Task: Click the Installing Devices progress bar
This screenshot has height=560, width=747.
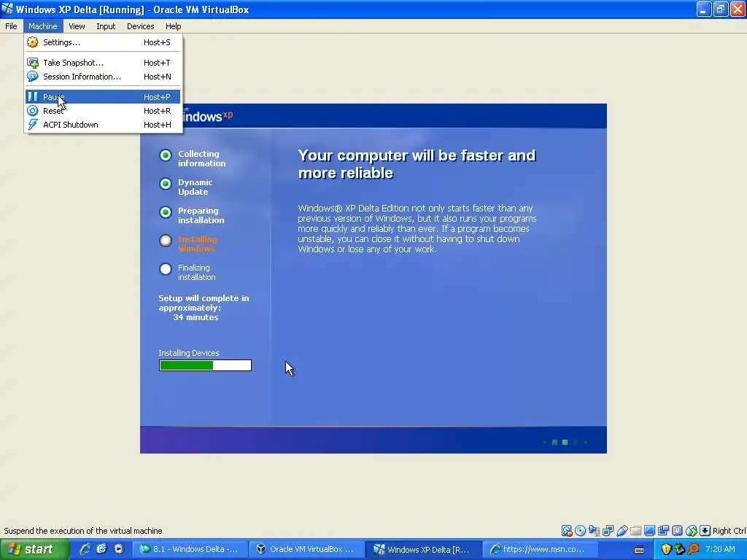Action: 205,365
